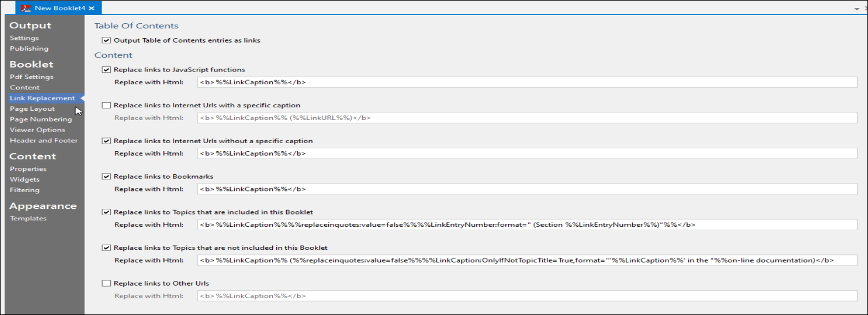Open Header and Footer settings
Viewport: 868px width, 315px height.
pos(43,140)
